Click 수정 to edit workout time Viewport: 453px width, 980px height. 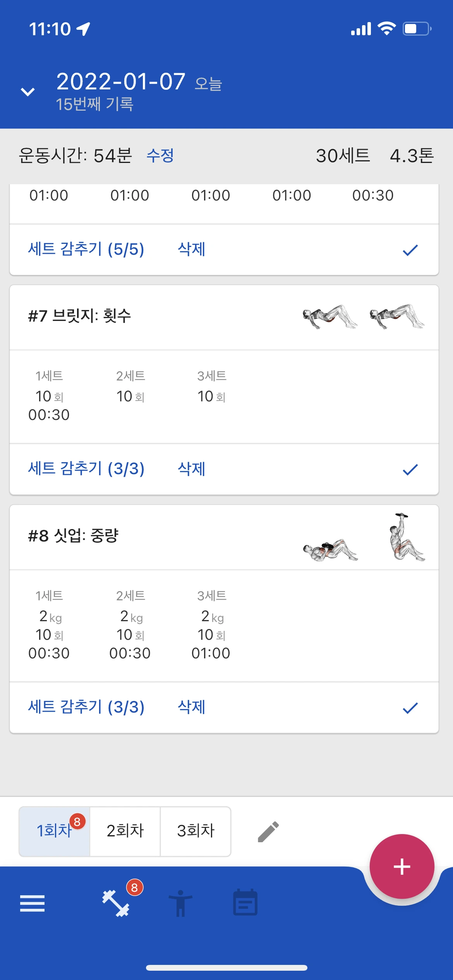point(160,156)
